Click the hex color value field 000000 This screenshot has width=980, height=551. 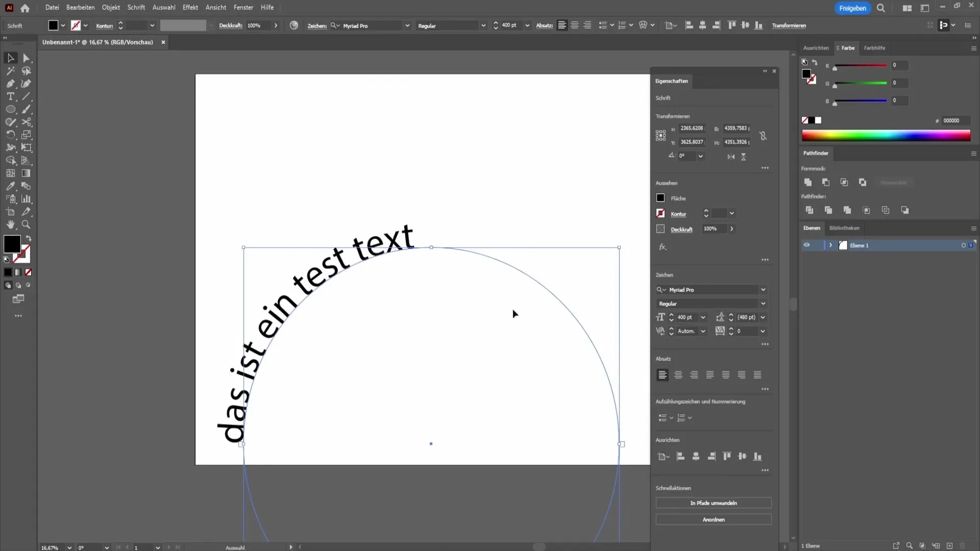pos(954,121)
